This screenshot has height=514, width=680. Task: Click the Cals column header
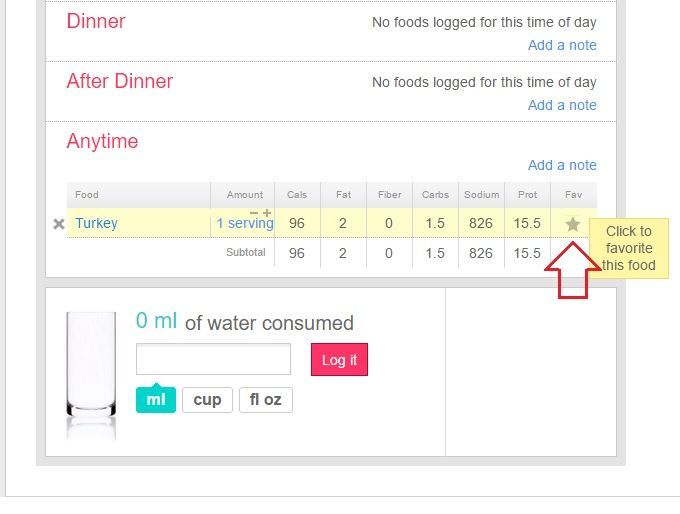[x=297, y=195]
